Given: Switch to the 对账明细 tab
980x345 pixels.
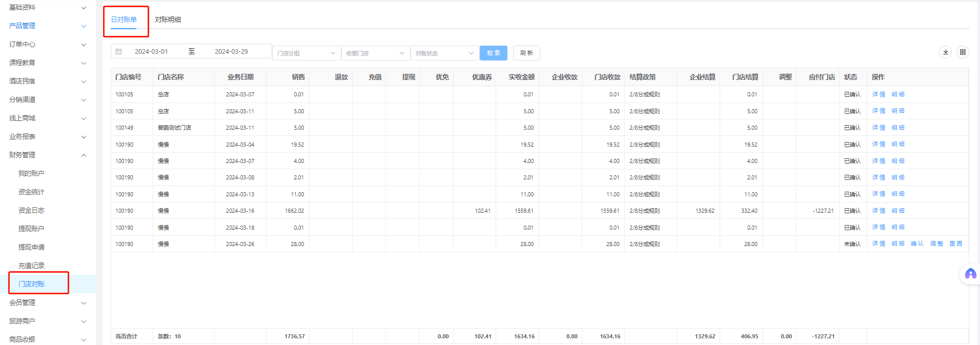Looking at the screenshot, I should point(168,19).
